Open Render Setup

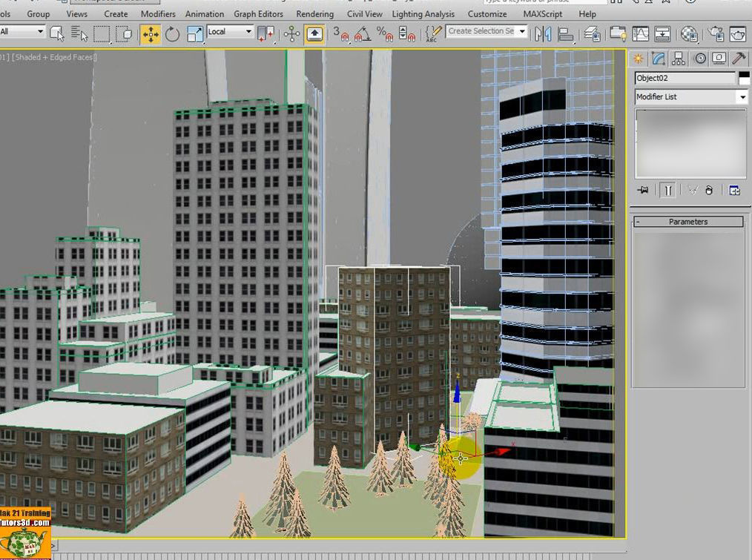click(x=716, y=34)
